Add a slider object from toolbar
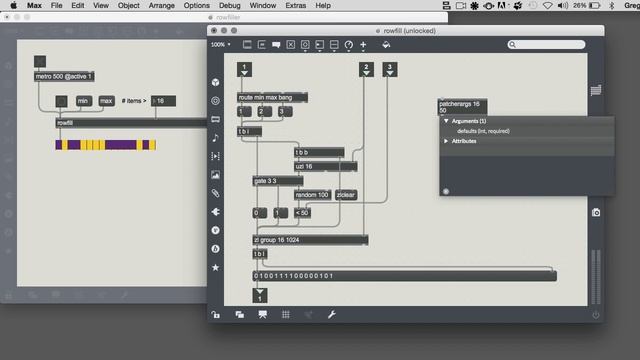 tap(334, 44)
